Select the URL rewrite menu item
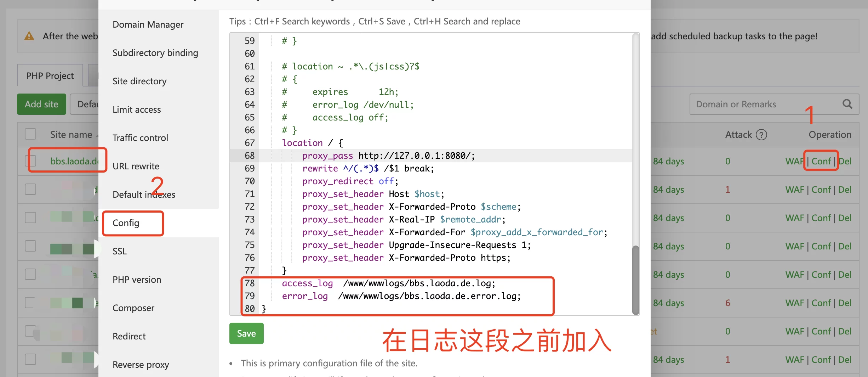 click(x=136, y=166)
